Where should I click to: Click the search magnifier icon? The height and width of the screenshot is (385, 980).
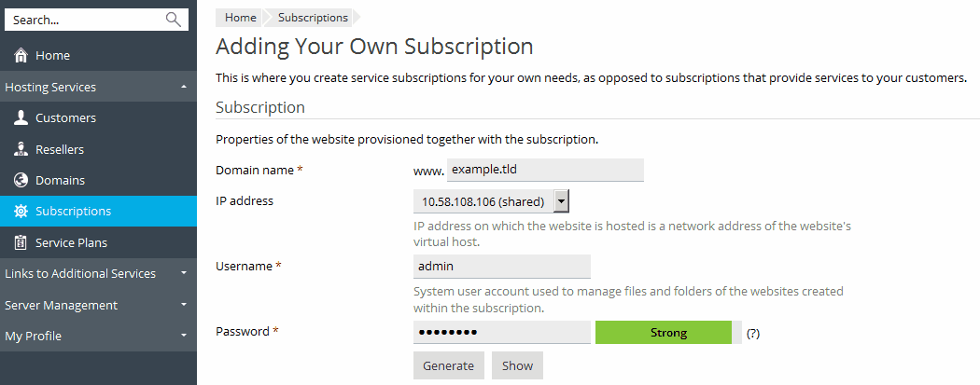173,19
